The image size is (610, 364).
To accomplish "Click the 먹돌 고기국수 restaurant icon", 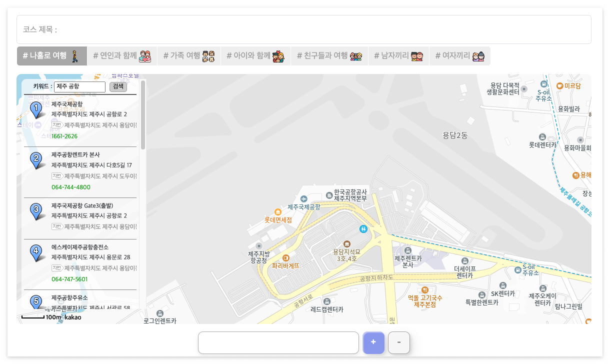I will point(425,289).
